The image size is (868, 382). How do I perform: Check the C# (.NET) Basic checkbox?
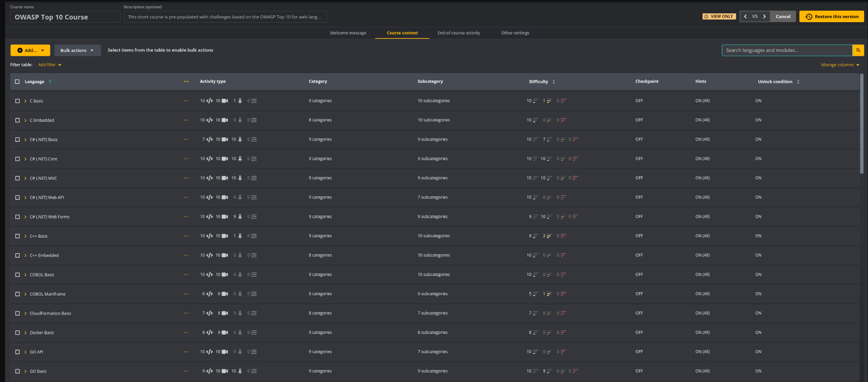[17, 139]
